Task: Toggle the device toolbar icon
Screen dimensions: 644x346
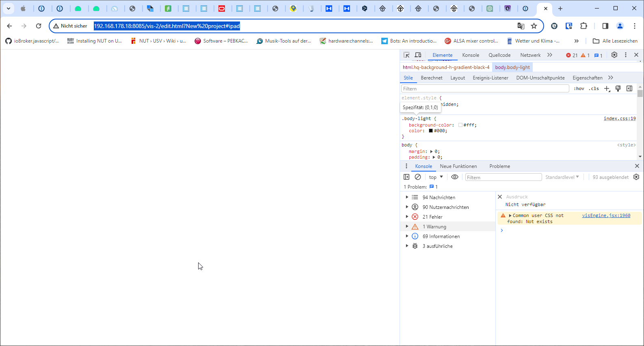Action: (418, 55)
